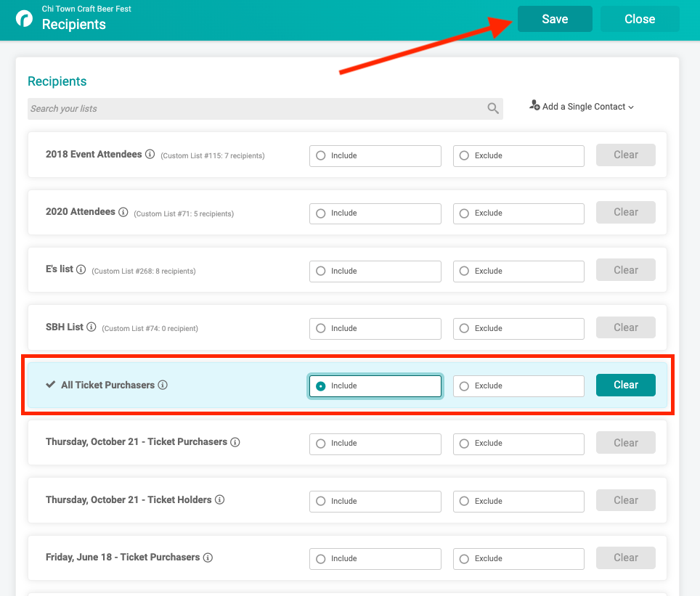Screen dimensions: 700x596
Task: Set SBH List to Include
Action: pyautogui.click(x=375, y=329)
